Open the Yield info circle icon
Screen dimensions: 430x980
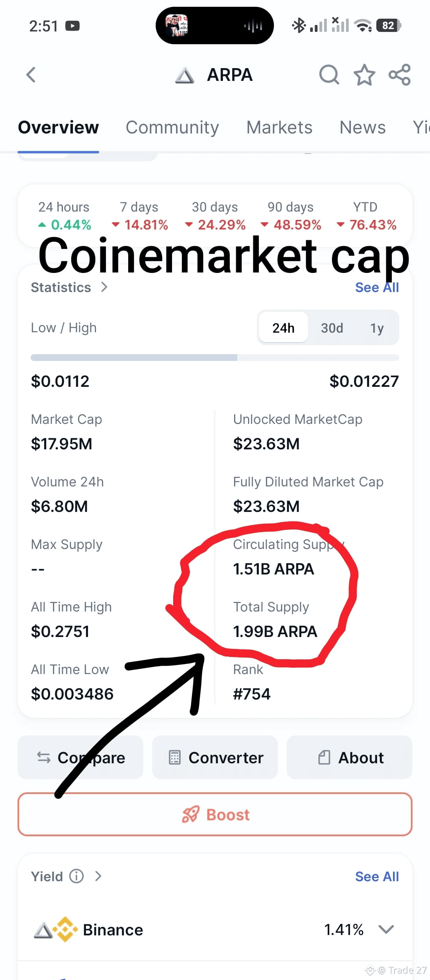coord(76,876)
